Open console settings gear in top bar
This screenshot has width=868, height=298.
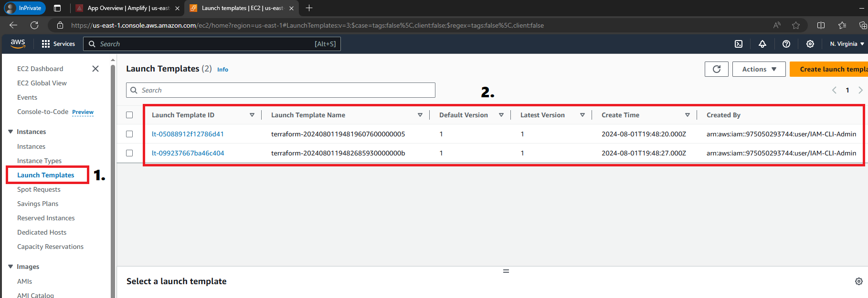810,44
